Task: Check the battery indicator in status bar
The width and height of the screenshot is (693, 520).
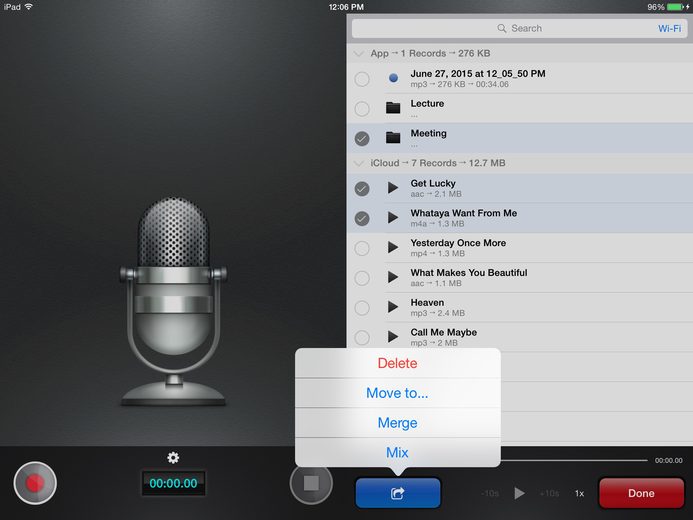Action: (x=676, y=7)
